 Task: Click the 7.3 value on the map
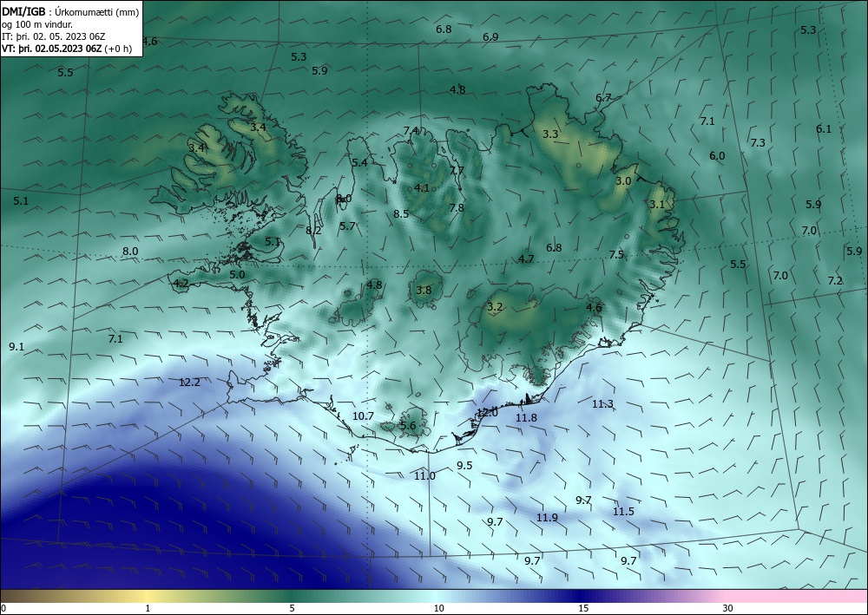[758, 142]
